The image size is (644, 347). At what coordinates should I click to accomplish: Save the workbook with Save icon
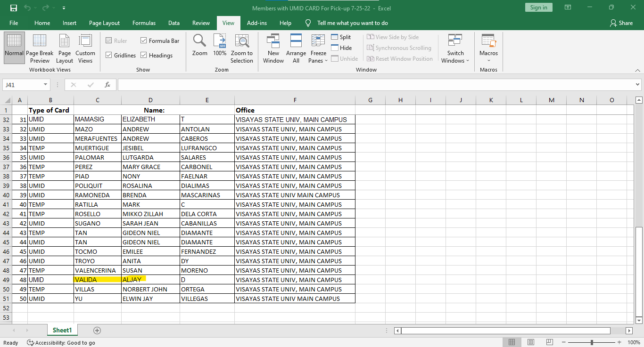[13, 8]
